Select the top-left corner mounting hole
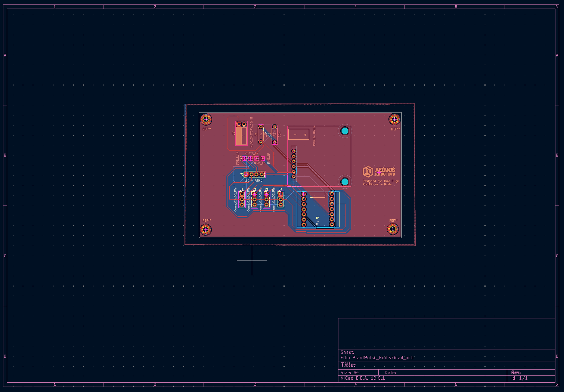Screen dimensions: 564x392 tap(206, 120)
